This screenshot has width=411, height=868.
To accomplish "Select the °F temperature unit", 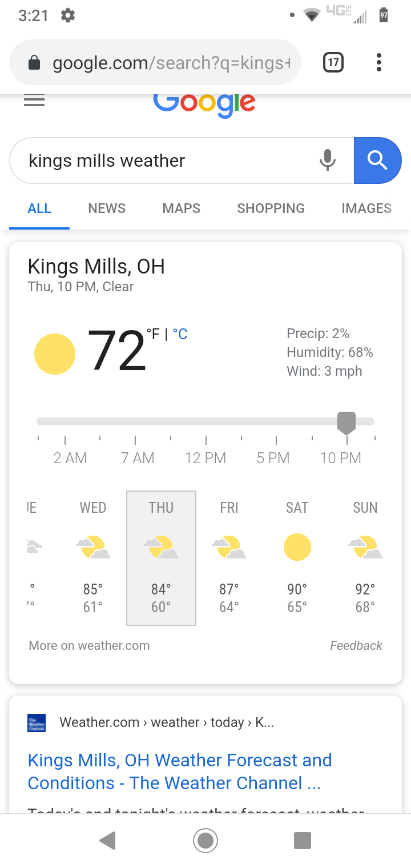I will [153, 334].
